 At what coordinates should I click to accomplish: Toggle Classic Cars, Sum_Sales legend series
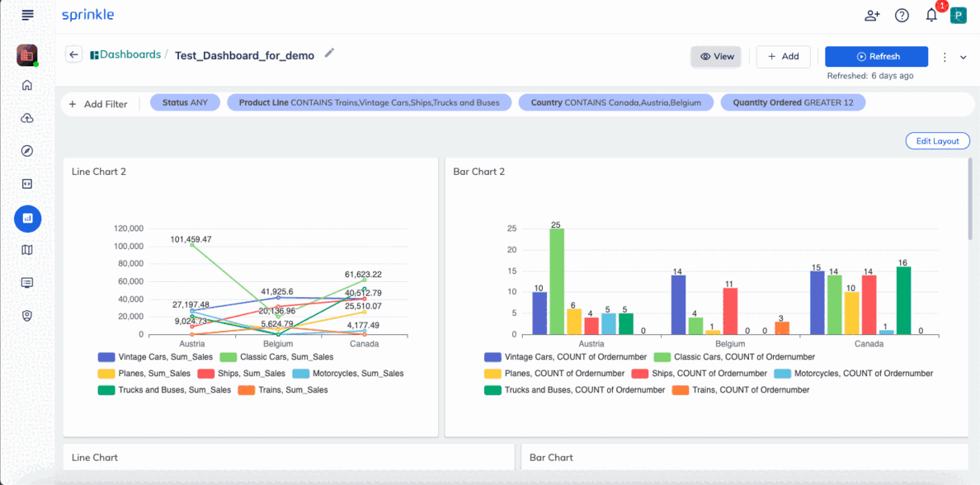(x=277, y=357)
